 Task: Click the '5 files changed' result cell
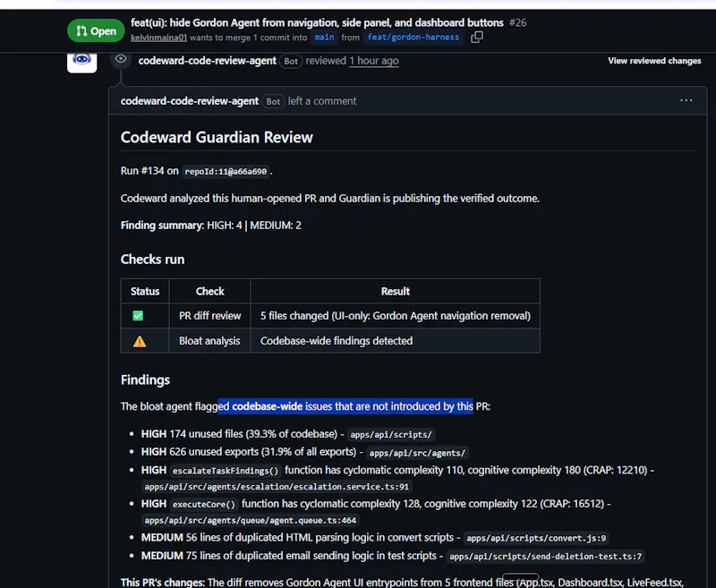[x=395, y=315]
